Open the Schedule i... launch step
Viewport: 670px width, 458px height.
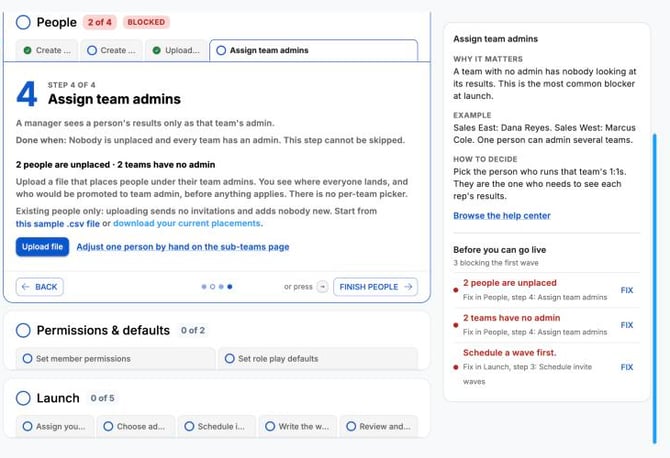click(217, 426)
